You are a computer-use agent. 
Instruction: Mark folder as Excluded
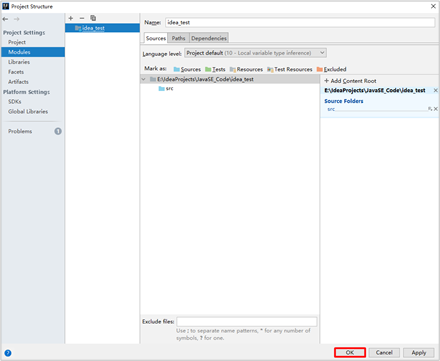click(331, 69)
